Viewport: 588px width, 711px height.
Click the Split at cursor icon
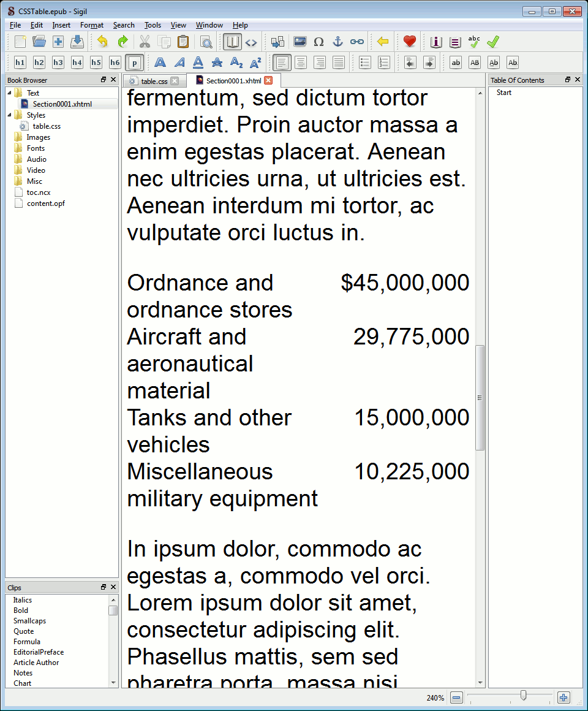point(277,42)
